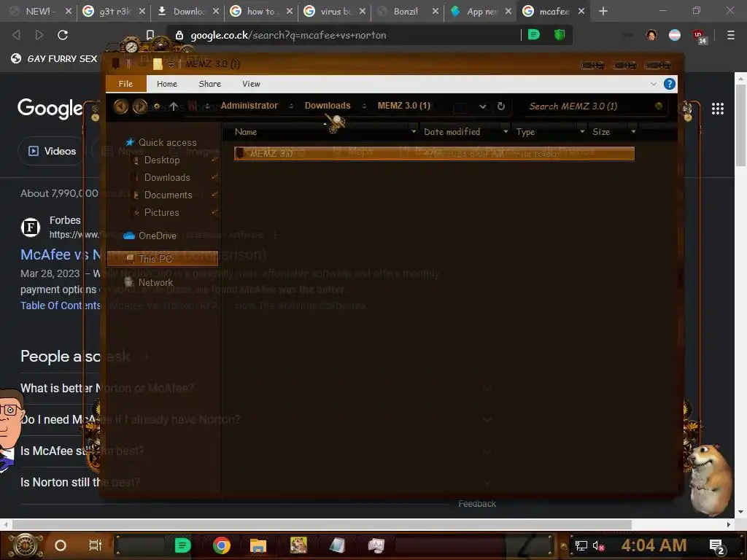Viewport: 747px width, 560px height.
Task: Select the MEMZ 3.0 folder row
Action: pyautogui.click(x=434, y=153)
